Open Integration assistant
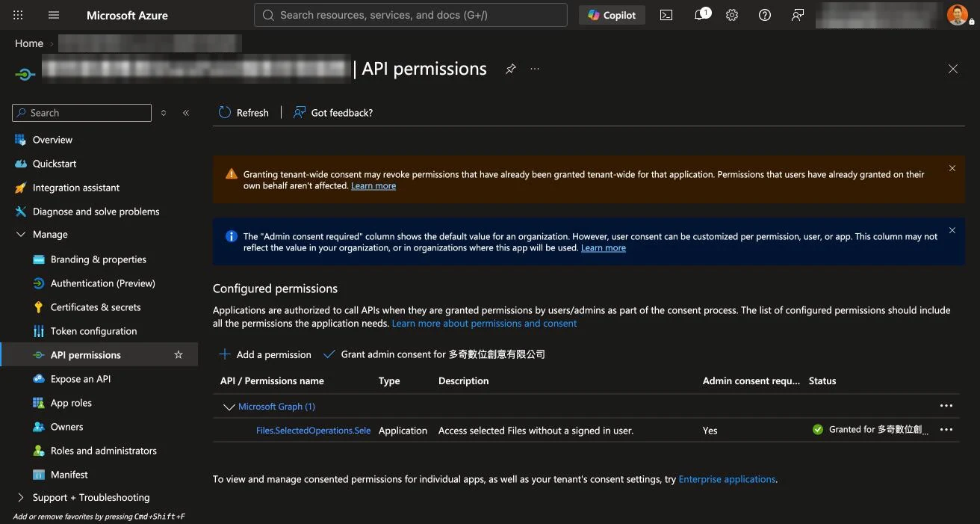980x524 pixels. [x=76, y=188]
